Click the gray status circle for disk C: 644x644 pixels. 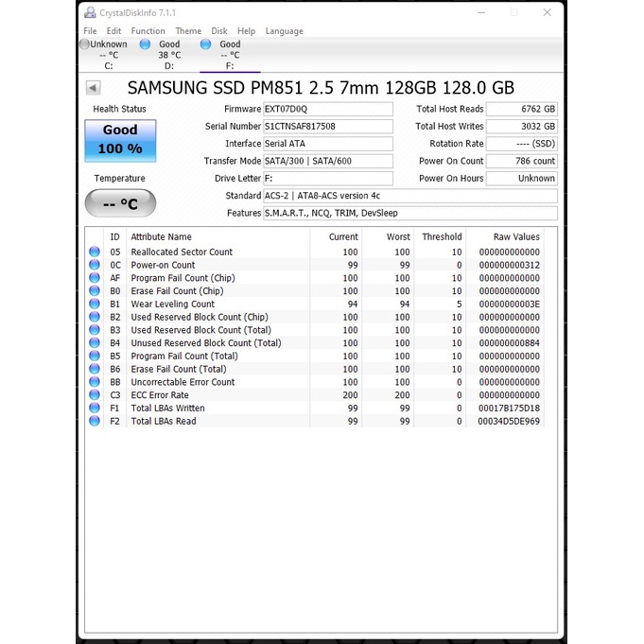pyautogui.click(x=84, y=44)
